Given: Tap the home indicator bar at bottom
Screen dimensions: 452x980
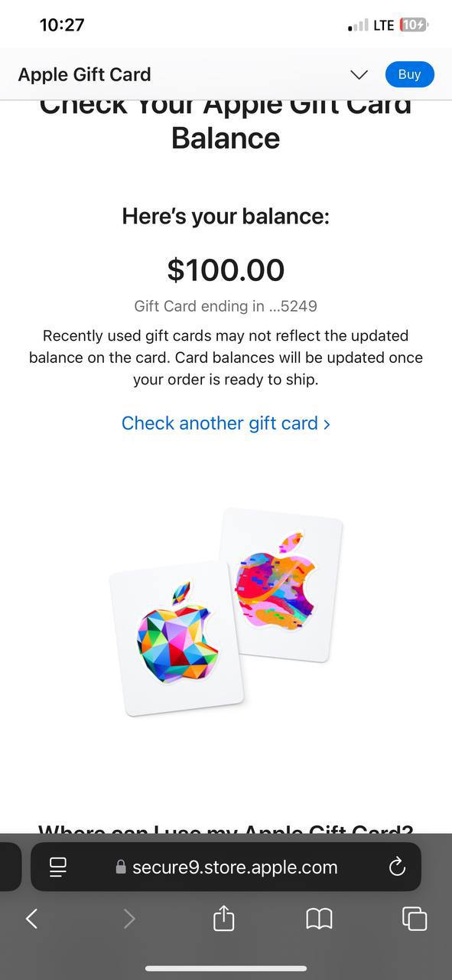Looking at the screenshot, I should tap(226, 969).
